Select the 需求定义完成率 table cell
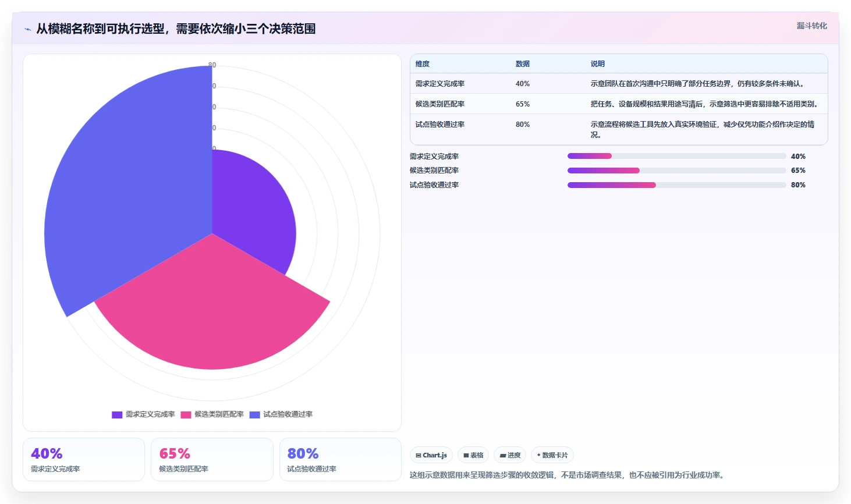 click(x=440, y=84)
